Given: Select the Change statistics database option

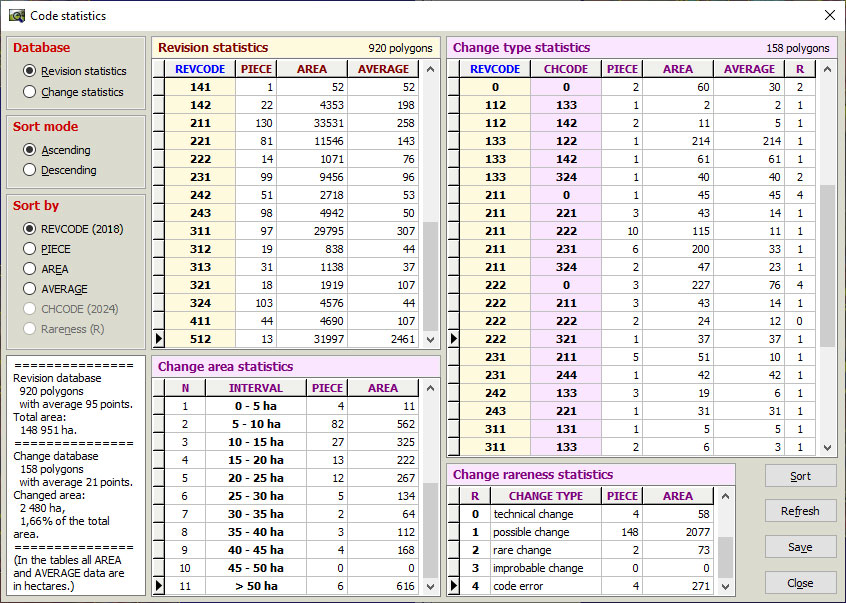Looking at the screenshot, I should click(x=30, y=92).
